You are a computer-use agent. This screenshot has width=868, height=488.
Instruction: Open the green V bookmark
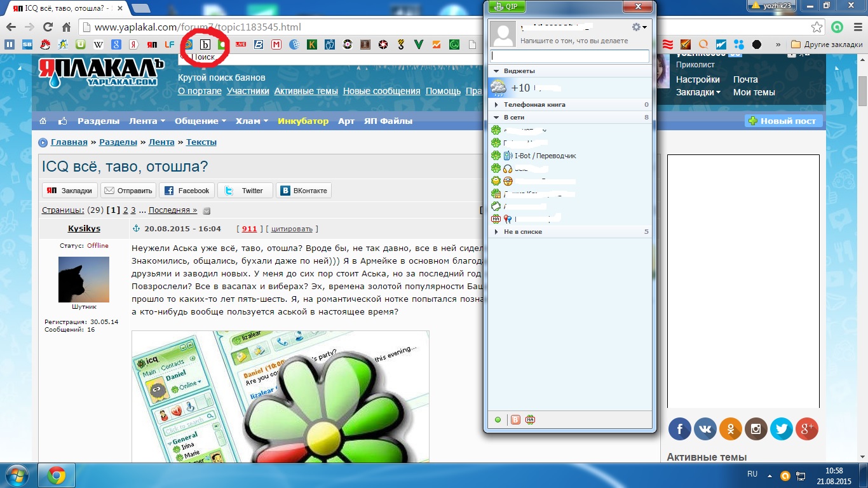[x=419, y=44]
